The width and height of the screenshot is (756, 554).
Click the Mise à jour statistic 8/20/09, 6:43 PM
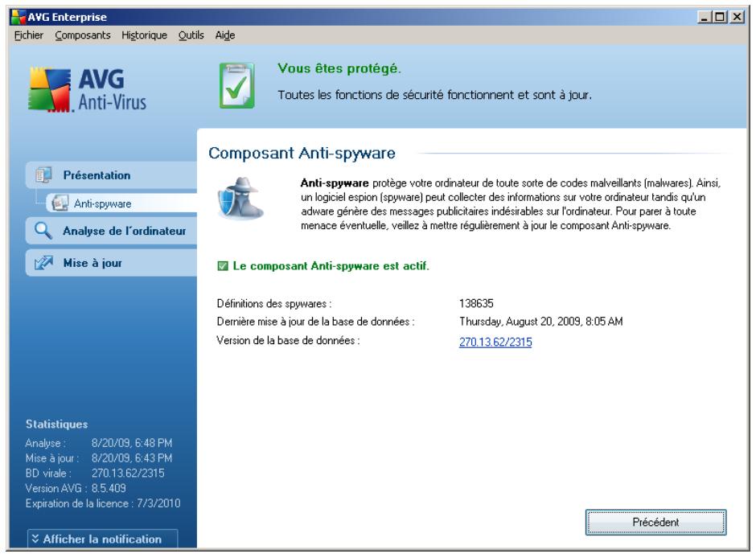[x=132, y=458]
